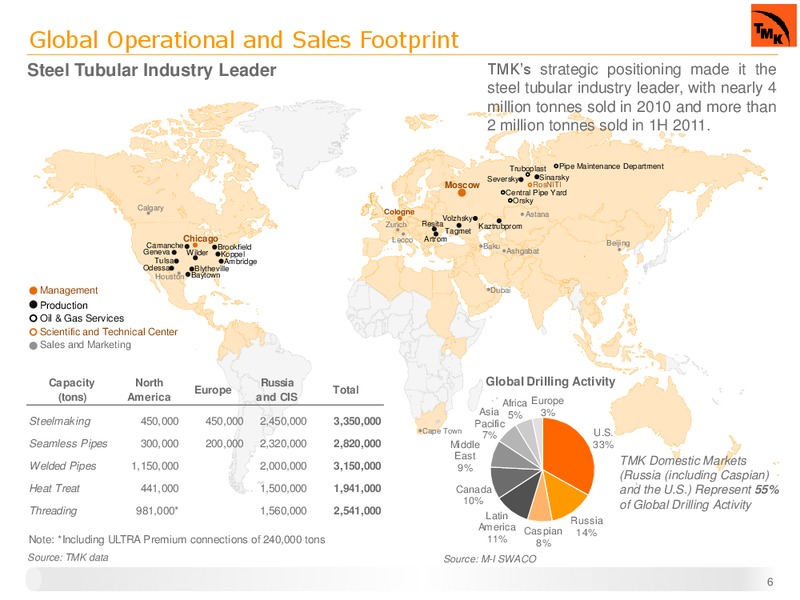This screenshot has width=800, height=600.
Task: Click the Steelmaking total '3,350,000'
Action: click(x=357, y=421)
